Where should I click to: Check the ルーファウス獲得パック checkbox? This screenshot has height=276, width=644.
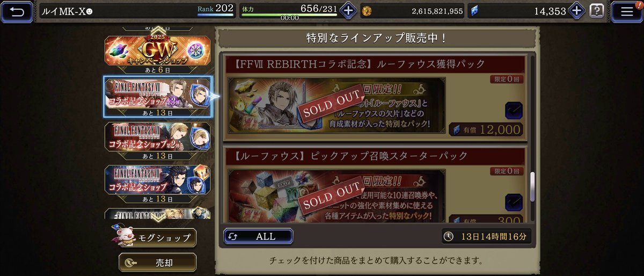514,111
